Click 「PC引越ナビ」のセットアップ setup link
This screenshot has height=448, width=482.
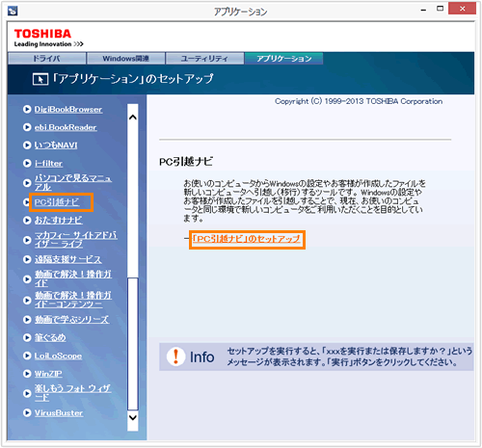click(247, 239)
